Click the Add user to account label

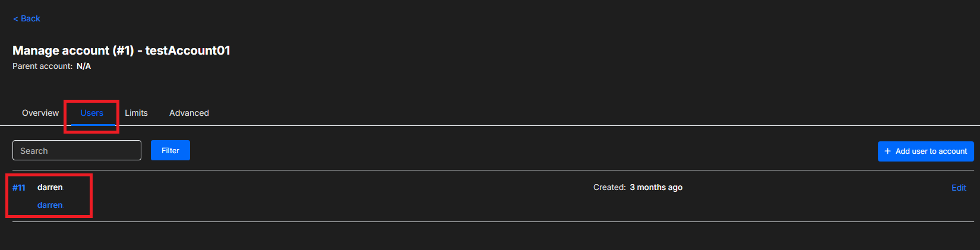tap(931, 151)
